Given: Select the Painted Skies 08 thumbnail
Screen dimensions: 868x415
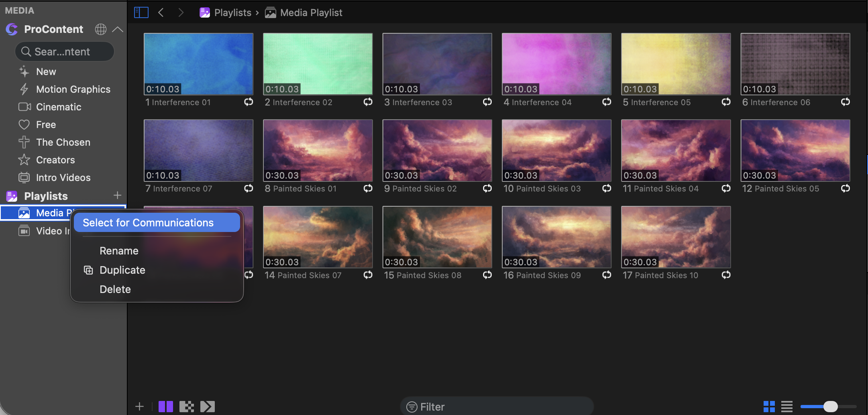Looking at the screenshot, I should tap(437, 237).
